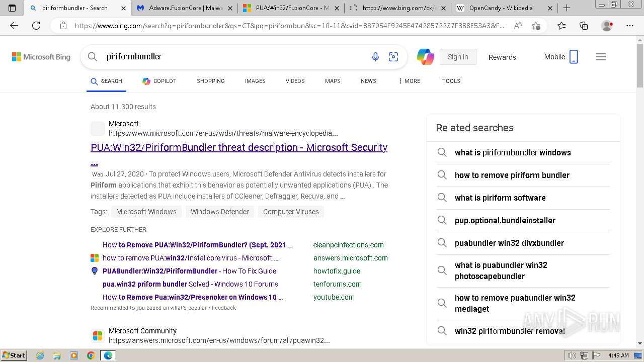Launch media player from taskbar
The image size is (644, 362).
(74, 355)
